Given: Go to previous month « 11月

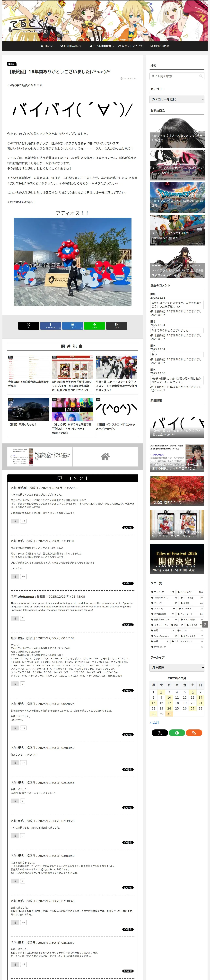Looking at the screenshot, I should coord(154,722).
